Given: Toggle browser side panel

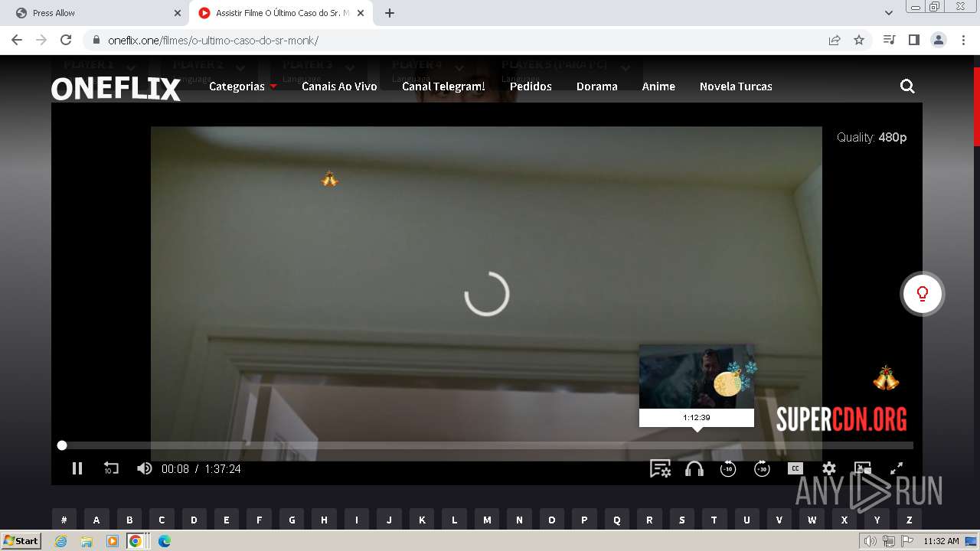Looking at the screenshot, I should [x=913, y=40].
